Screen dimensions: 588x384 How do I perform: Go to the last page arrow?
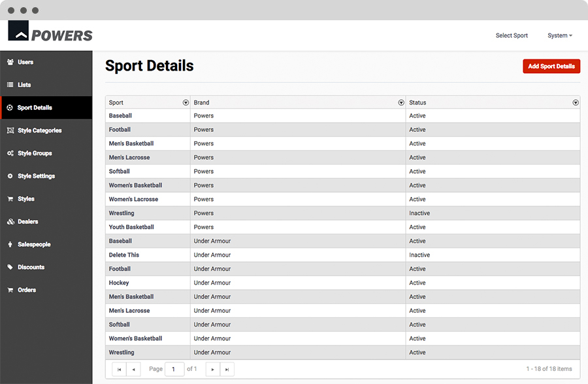(x=227, y=370)
